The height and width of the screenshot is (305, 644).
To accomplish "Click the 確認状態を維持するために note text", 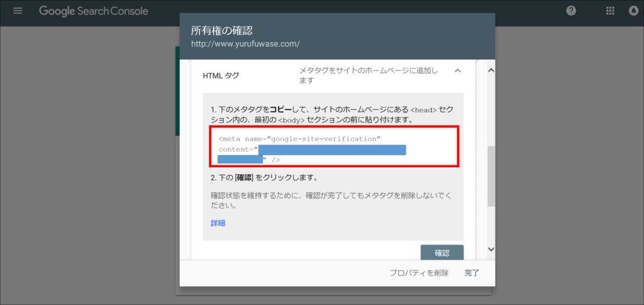I will (x=331, y=200).
